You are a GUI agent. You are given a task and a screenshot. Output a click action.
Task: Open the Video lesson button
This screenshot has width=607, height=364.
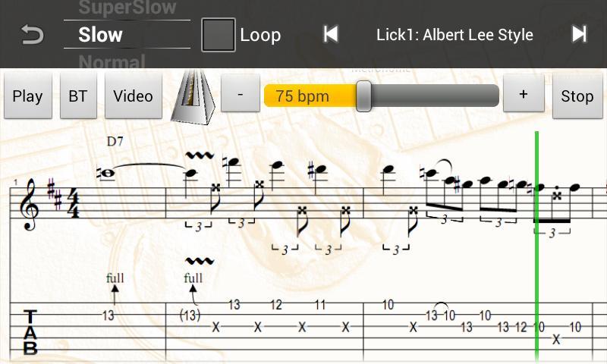pyautogui.click(x=134, y=96)
